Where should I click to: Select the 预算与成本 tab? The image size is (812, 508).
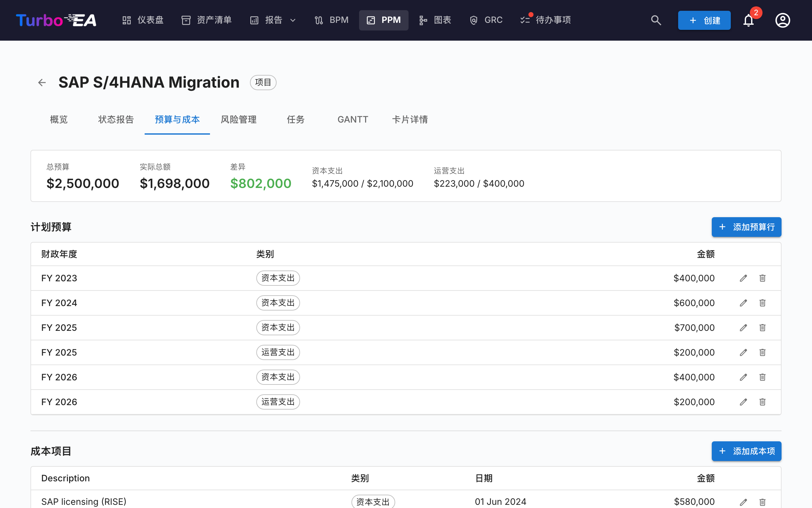[177, 120]
